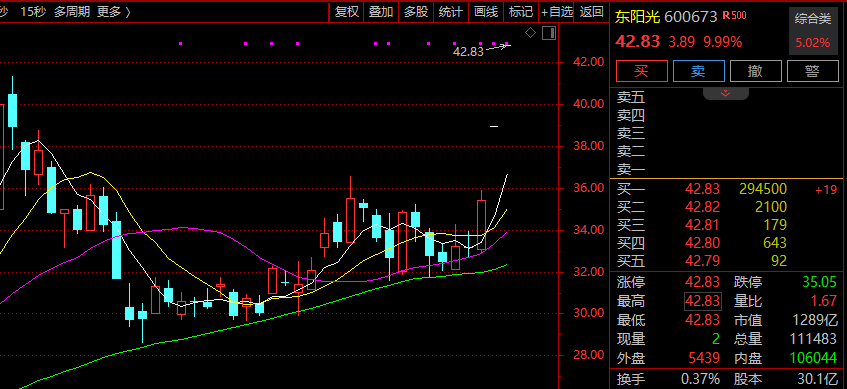The width and height of the screenshot is (847, 389).
Task: Click the 买一 volume 294500
Action: pyautogui.click(x=763, y=189)
